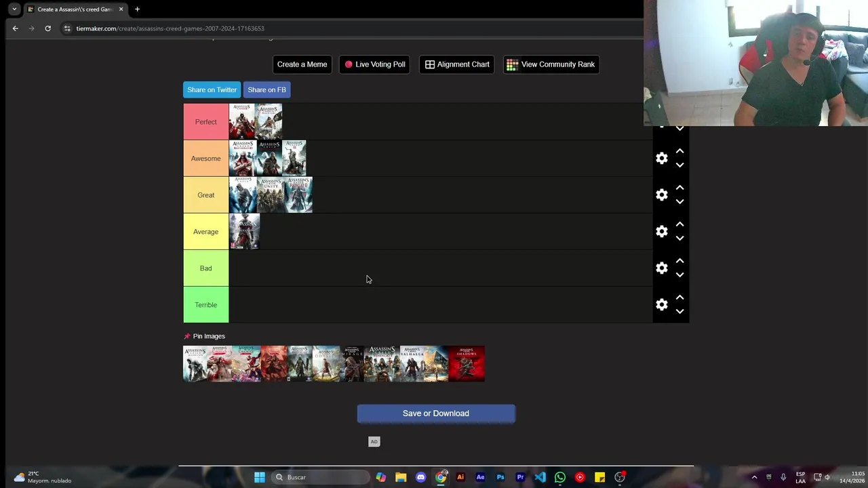Open Photoshop from the taskbar
Viewport: 868px width, 488px height.
click(500, 477)
